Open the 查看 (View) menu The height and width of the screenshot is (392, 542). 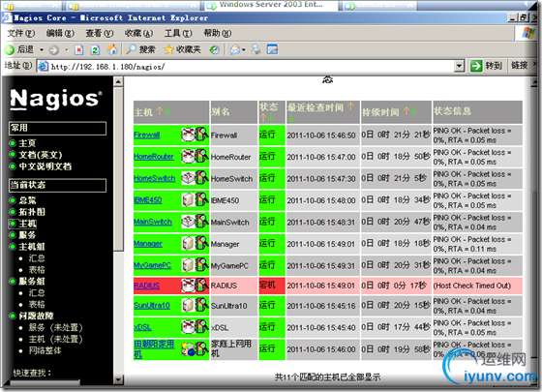point(99,33)
